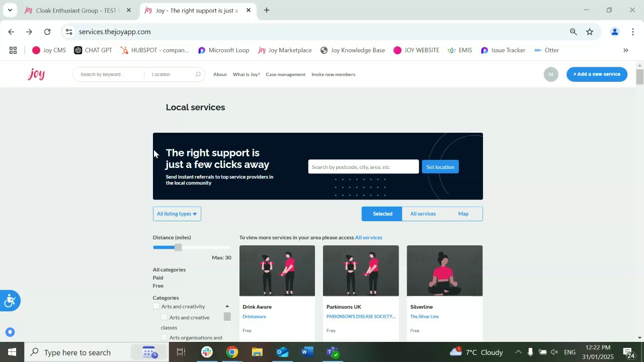Click the browser zoom magnifier icon
Image resolution: width=644 pixels, height=362 pixels.
(573, 32)
